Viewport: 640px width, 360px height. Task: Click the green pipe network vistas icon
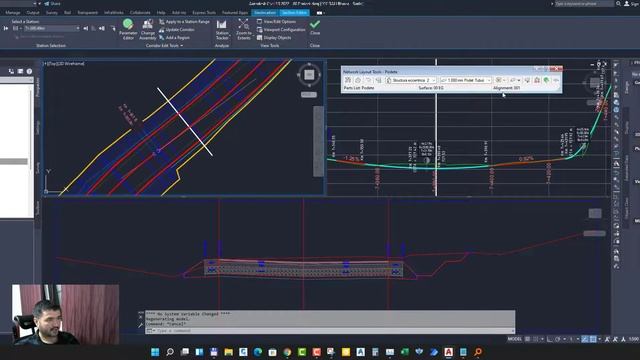tap(546, 80)
